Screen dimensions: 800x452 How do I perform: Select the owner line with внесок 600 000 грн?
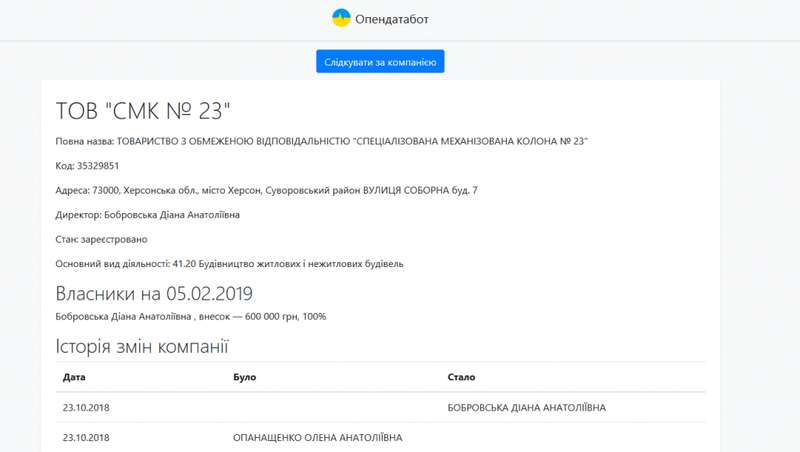190,317
